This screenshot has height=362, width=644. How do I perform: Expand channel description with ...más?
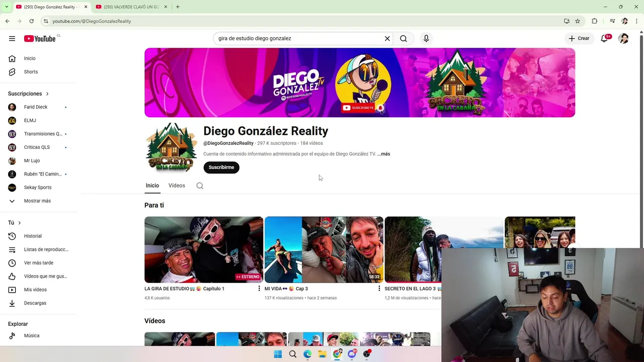383,154
